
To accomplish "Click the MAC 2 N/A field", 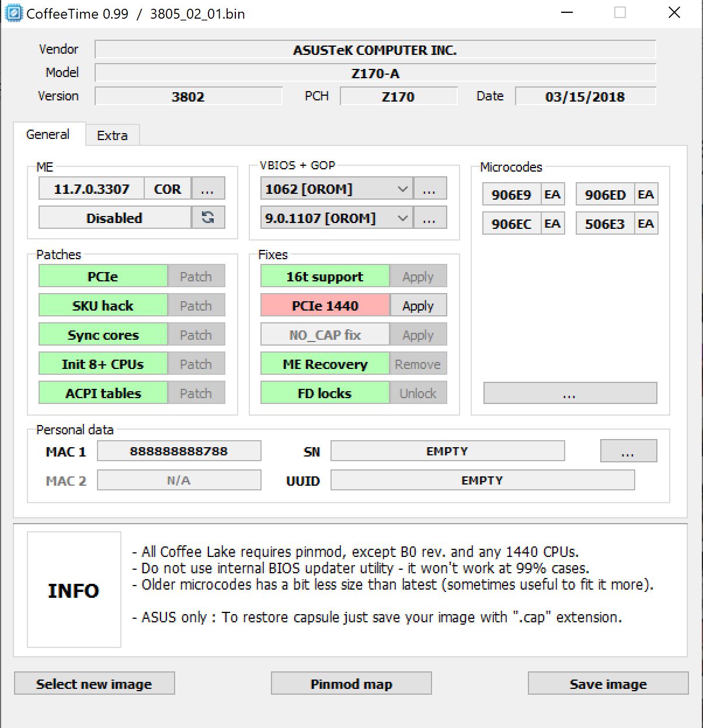I will tap(179, 480).
